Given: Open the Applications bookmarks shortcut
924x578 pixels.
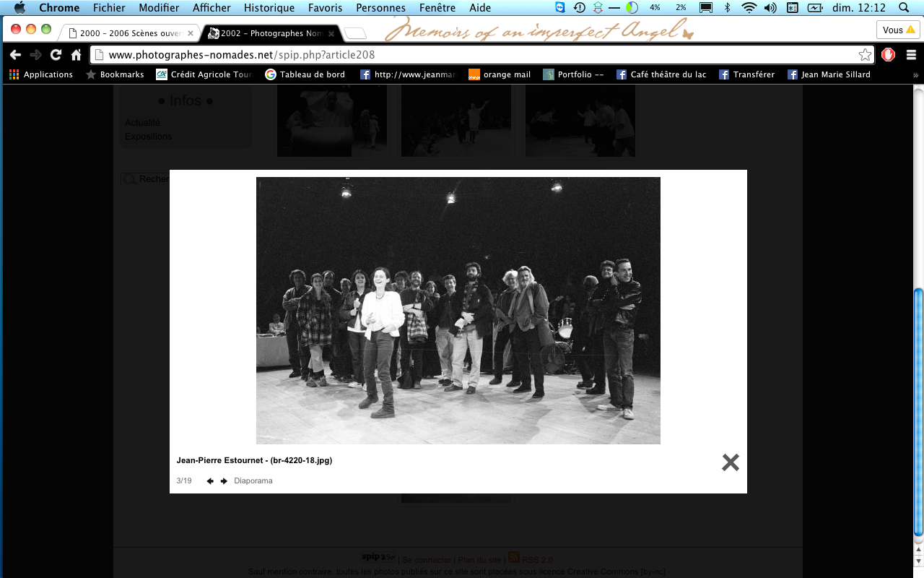Looking at the screenshot, I should (41, 74).
